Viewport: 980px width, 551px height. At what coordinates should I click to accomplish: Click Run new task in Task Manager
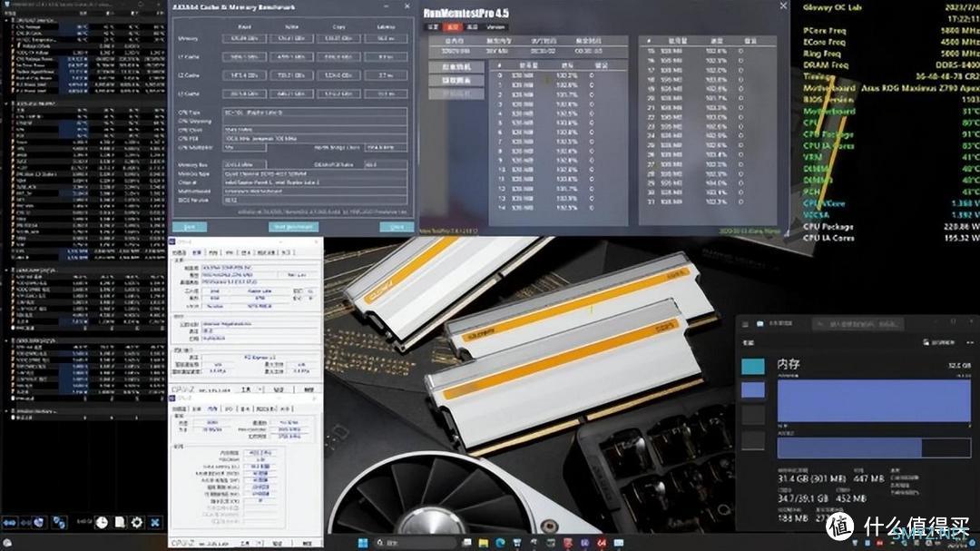(939, 342)
